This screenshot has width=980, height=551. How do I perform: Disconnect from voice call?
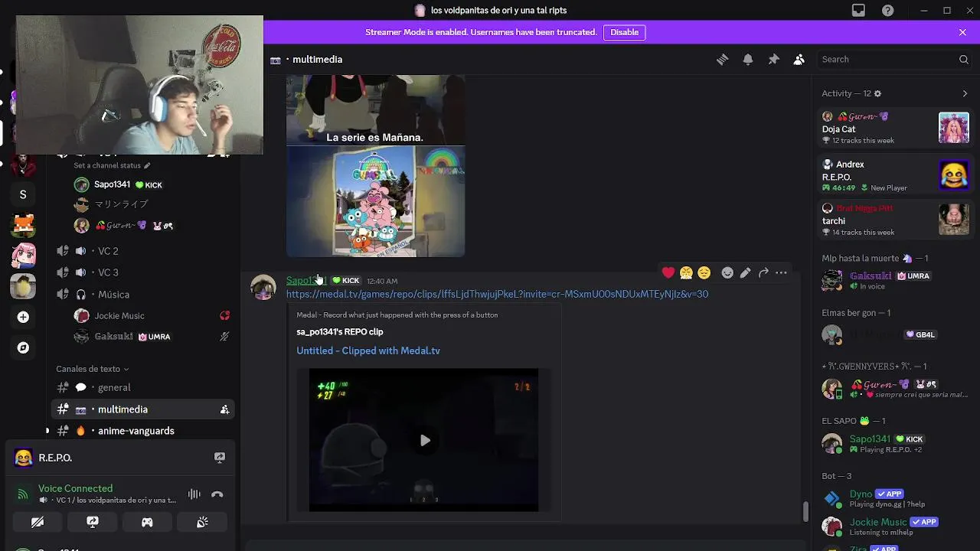217,494
